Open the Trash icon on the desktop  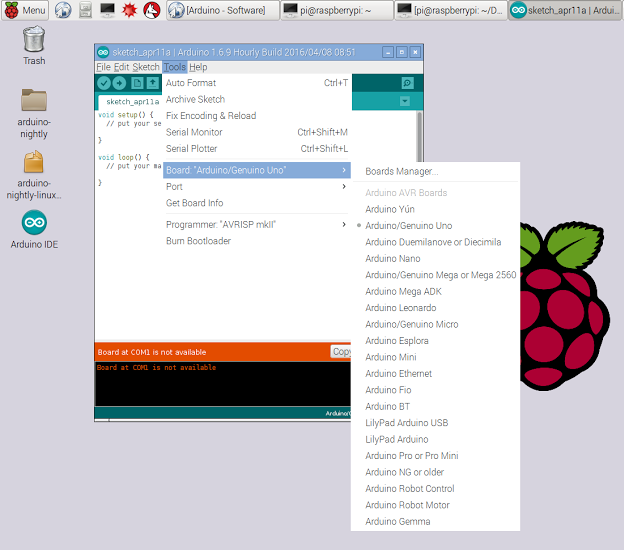point(34,45)
